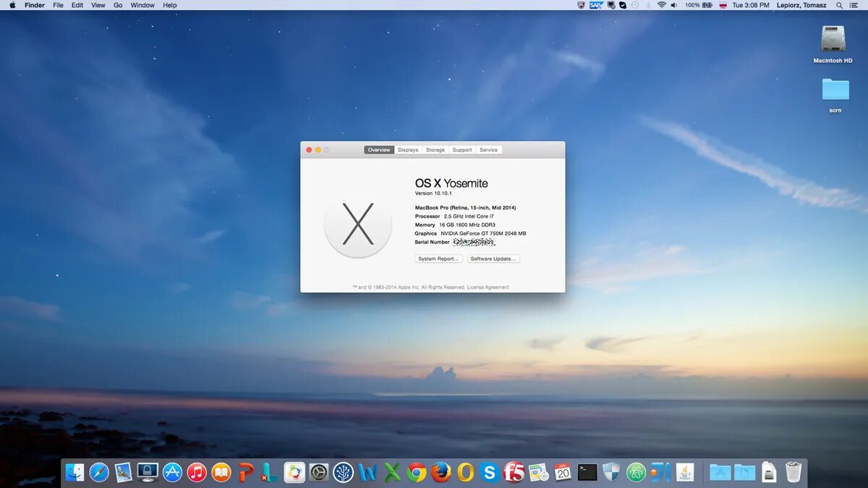Click the Version 10.10.1 text
Image resolution: width=868 pixels, height=488 pixels.
tap(433, 193)
